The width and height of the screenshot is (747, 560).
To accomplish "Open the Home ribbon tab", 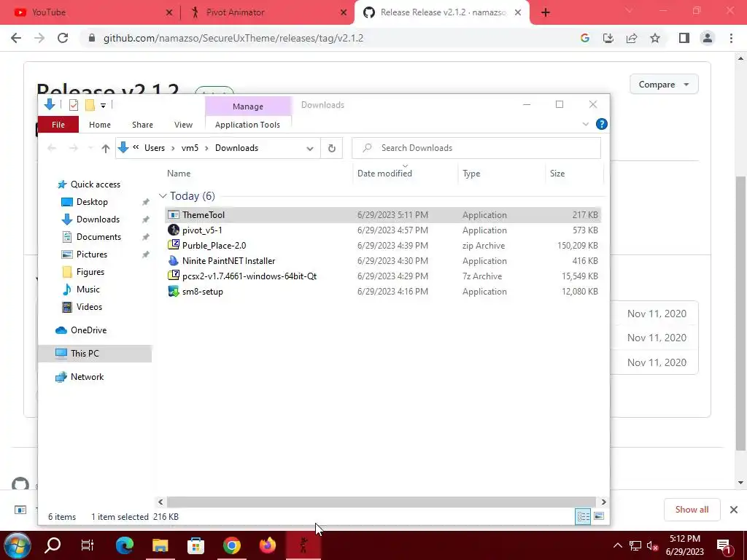I will tap(99, 125).
